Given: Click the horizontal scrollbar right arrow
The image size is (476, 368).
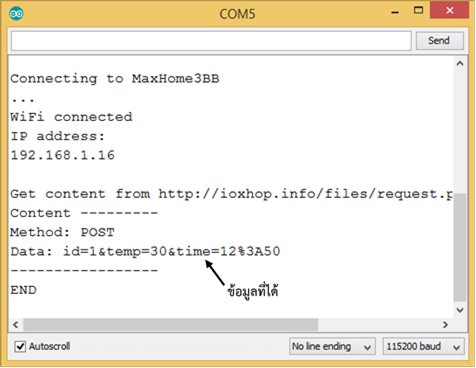Looking at the screenshot, I should coord(445,324).
